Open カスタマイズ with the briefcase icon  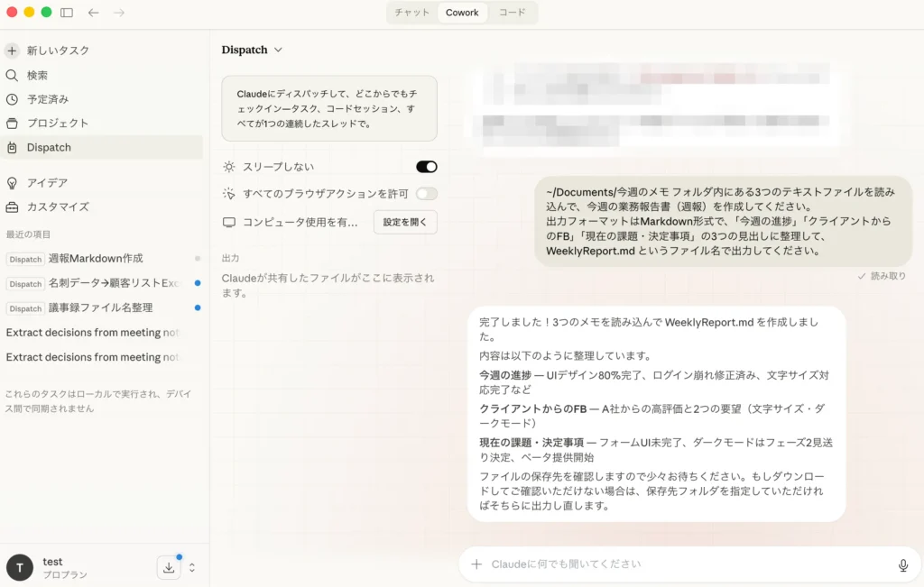click(12, 206)
